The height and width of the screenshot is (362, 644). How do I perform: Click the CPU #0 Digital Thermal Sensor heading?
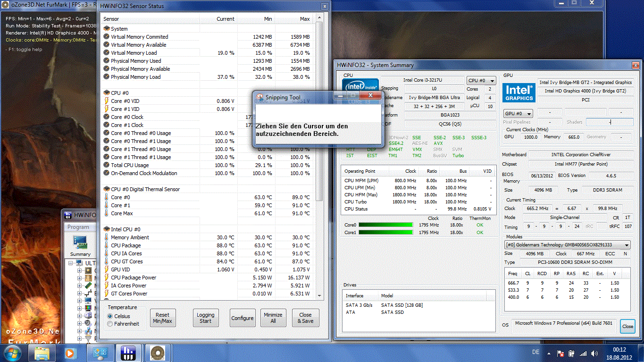(145, 189)
